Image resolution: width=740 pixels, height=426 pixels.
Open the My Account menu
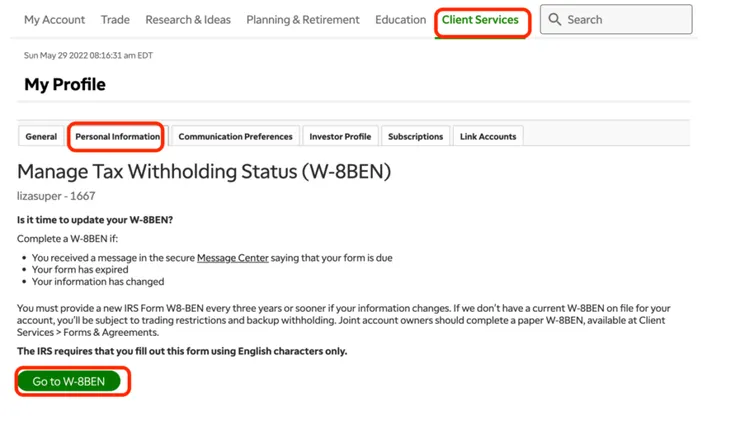click(x=54, y=20)
